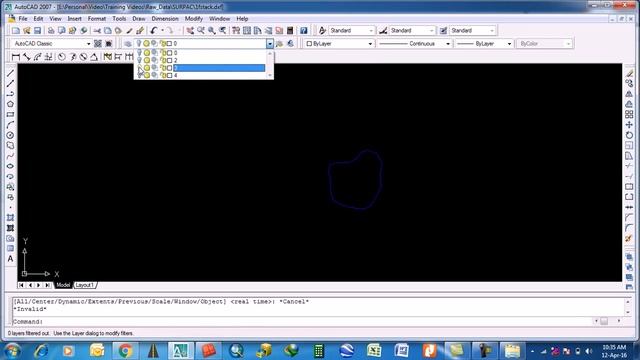
Task: Toggle the lightbulb on highlighted layer 3 row
Action: pos(139,68)
